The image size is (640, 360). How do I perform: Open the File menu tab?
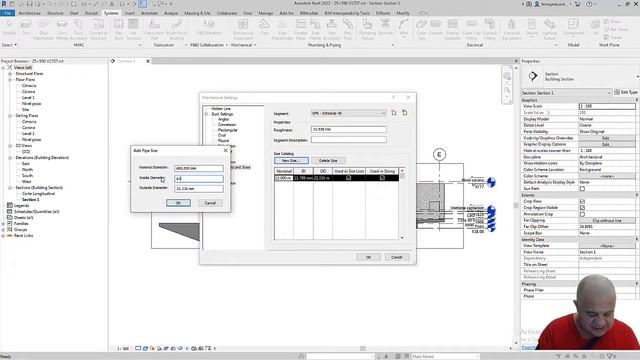8,13
